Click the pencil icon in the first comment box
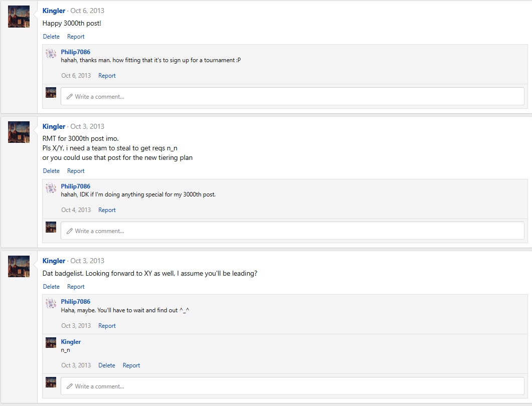This screenshot has width=532, height=406. pos(70,97)
